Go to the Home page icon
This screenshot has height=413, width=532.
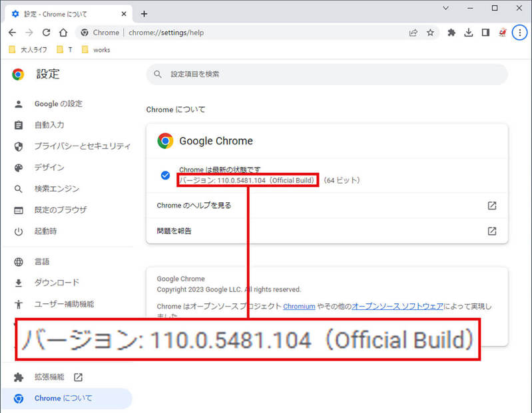pos(63,33)
